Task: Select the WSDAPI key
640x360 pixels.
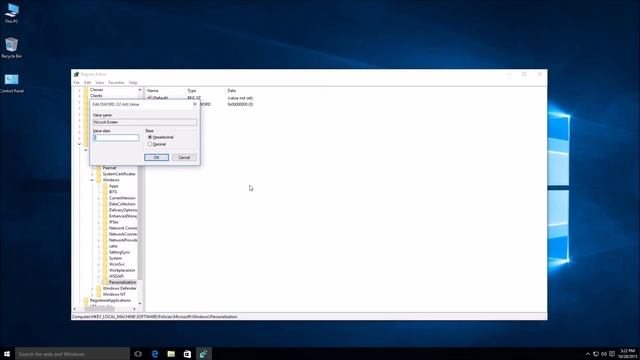Action: pyautogui.click(x=116, y=276)
